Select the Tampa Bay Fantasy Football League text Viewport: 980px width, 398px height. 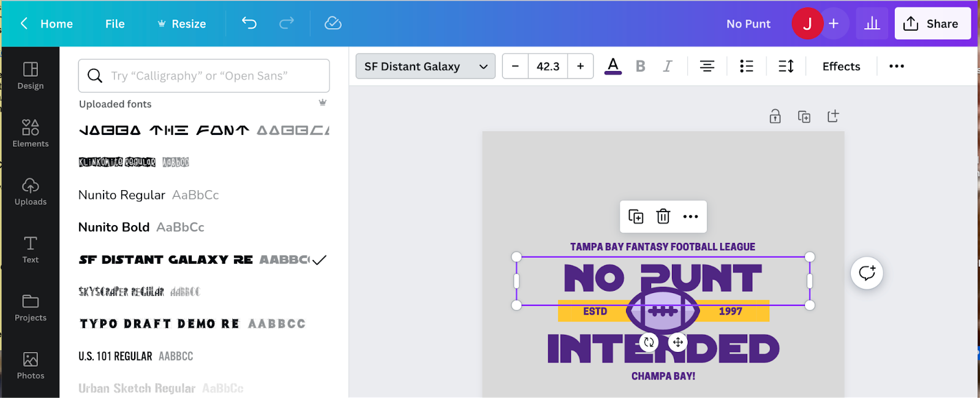coord(663,247)
